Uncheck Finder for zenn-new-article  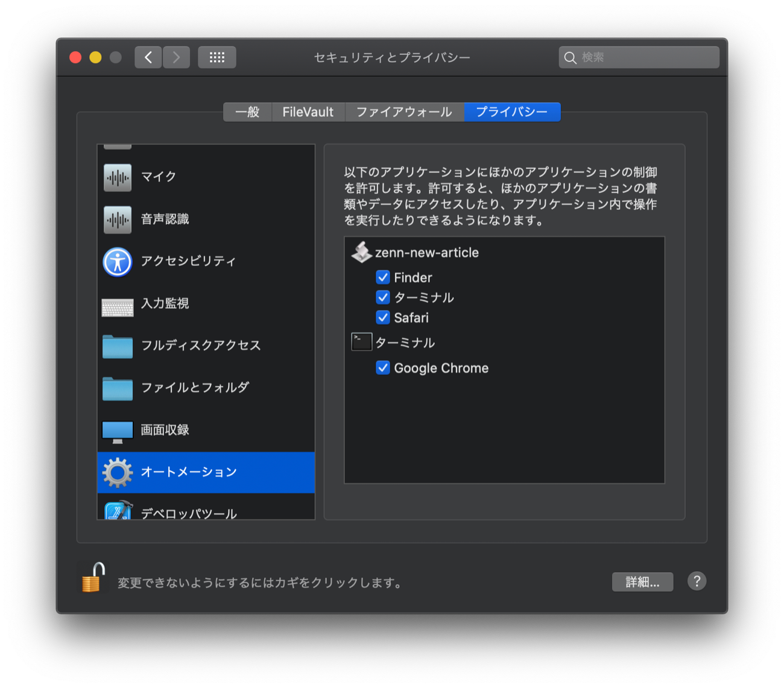383,277
